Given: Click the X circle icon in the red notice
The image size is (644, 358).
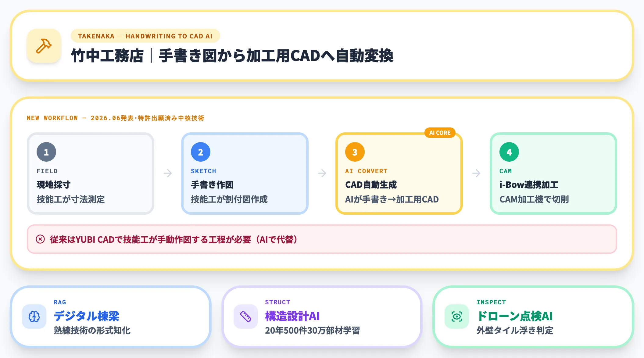Looking at the screenshot, I should pyautogui.click(x=40, y=239).
